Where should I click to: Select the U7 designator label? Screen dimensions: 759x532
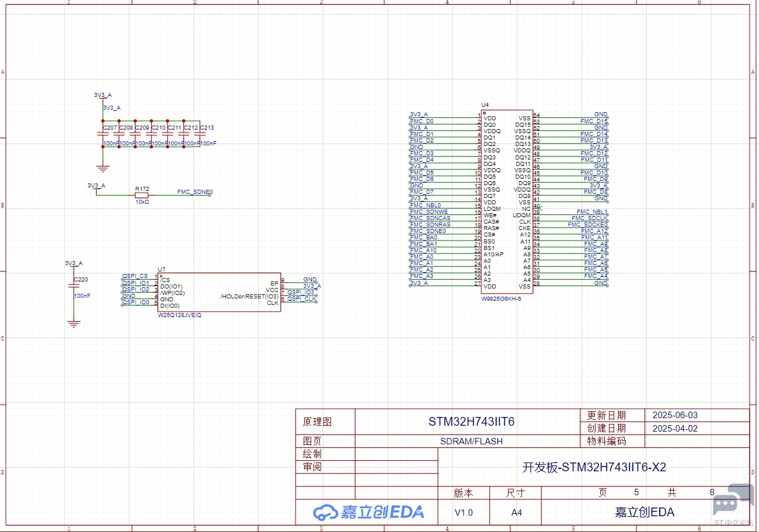coord(162,269)
